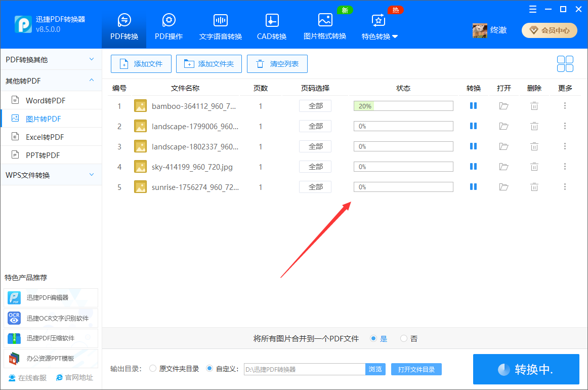This screenshot has height=390, width=588.
Task: Open 迅捷OCR文字识别软件 recommendation
Action: [51, 318]
